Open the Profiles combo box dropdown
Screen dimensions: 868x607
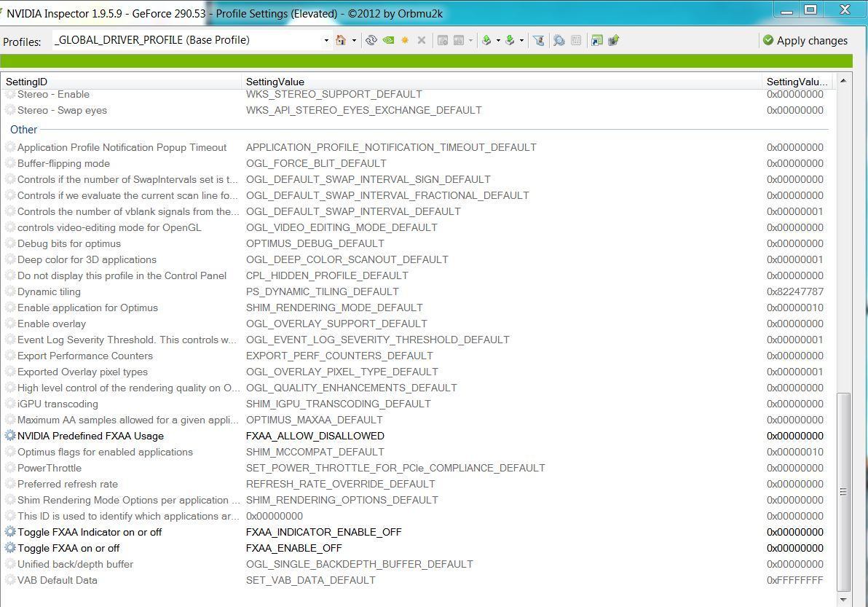coord(326,40)
